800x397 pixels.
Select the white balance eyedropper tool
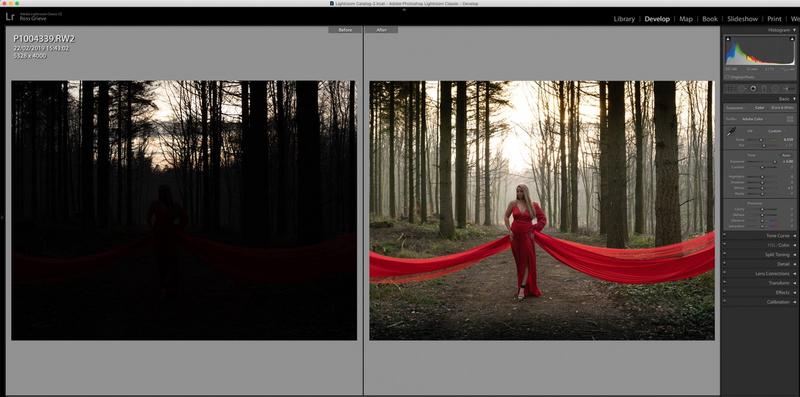coord(732,132)
